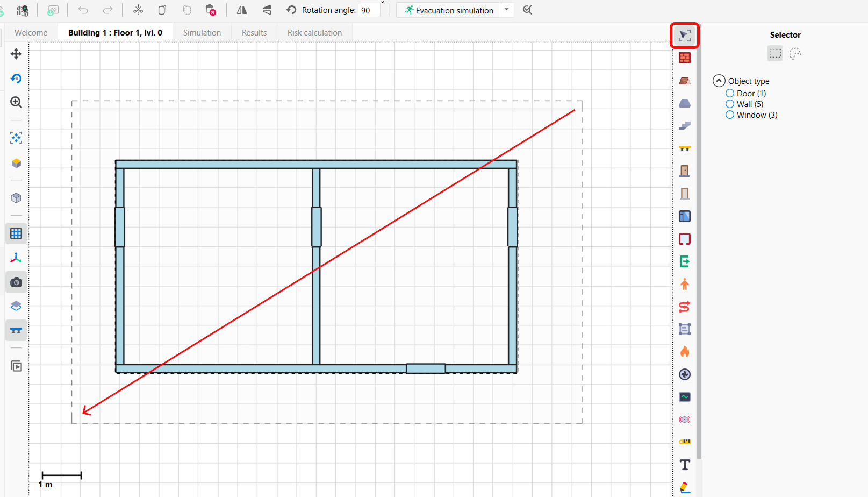
Task: Select the Wall drawing tool
Action: click(684, 58)
